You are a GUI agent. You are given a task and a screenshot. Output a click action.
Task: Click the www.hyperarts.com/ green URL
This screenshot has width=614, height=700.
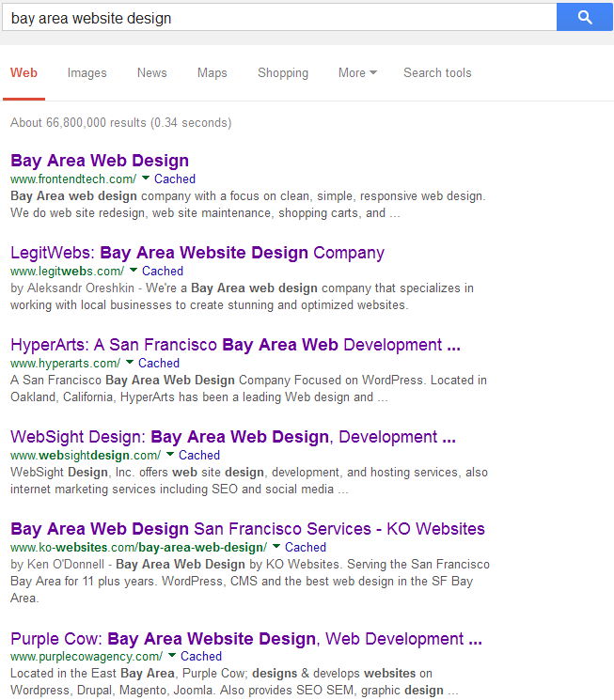(65, 363)
